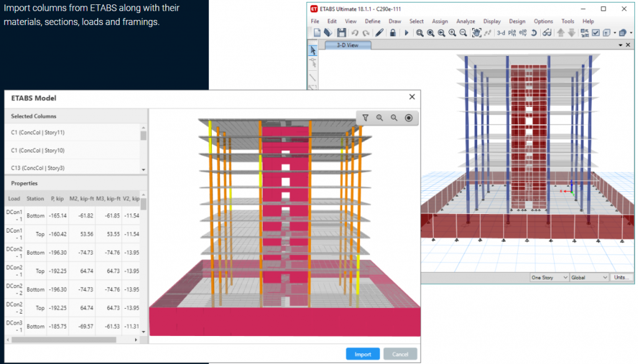
Task: Open the dropdown arrow beside the group icon
Action: pos(614,33)
